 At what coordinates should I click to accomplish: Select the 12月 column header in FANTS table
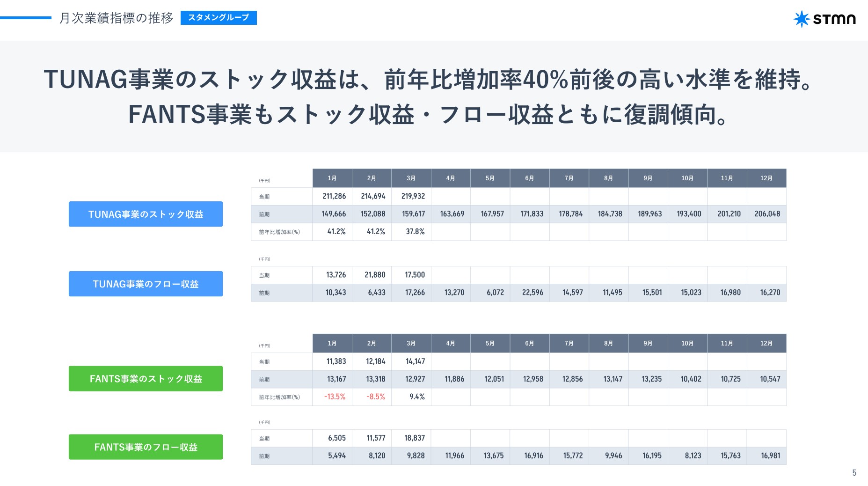767,343
